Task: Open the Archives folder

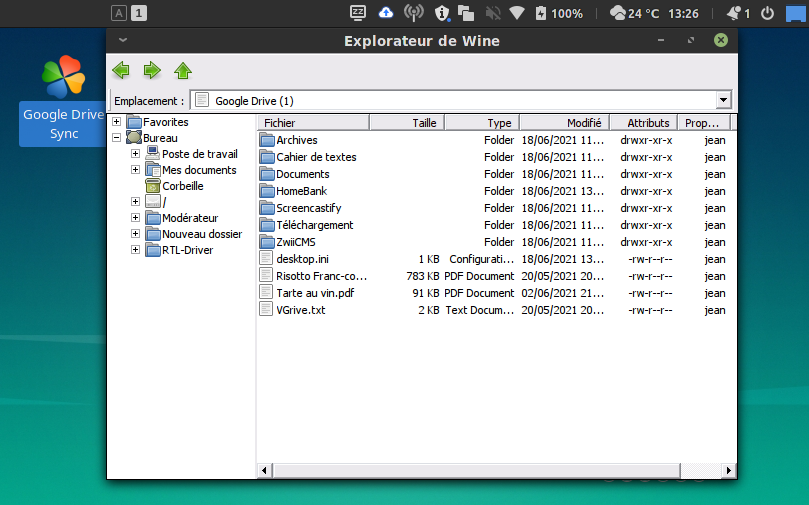Action: click(x=296, y=140)
